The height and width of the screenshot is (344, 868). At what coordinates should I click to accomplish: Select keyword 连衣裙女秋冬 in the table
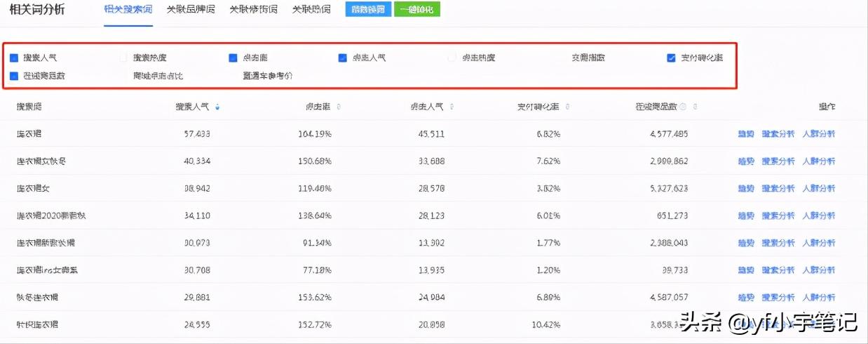point(41,161)
